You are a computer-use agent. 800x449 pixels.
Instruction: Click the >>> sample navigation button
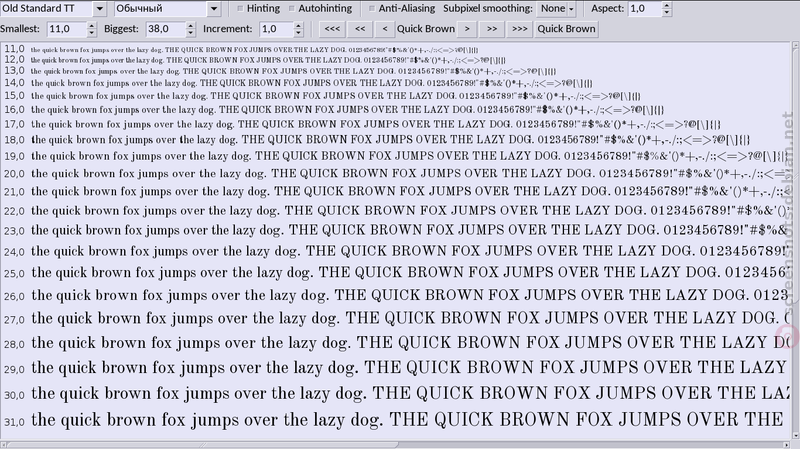click(519, 29)
